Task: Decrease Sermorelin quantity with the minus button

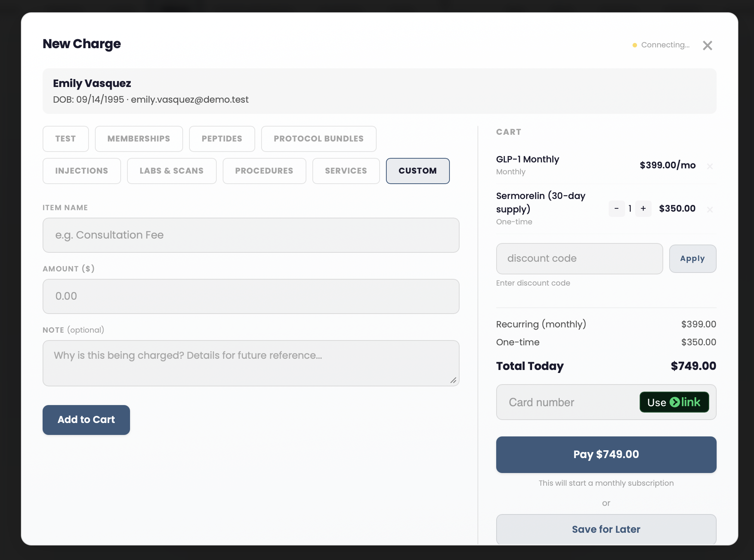Action: point(617,209)
